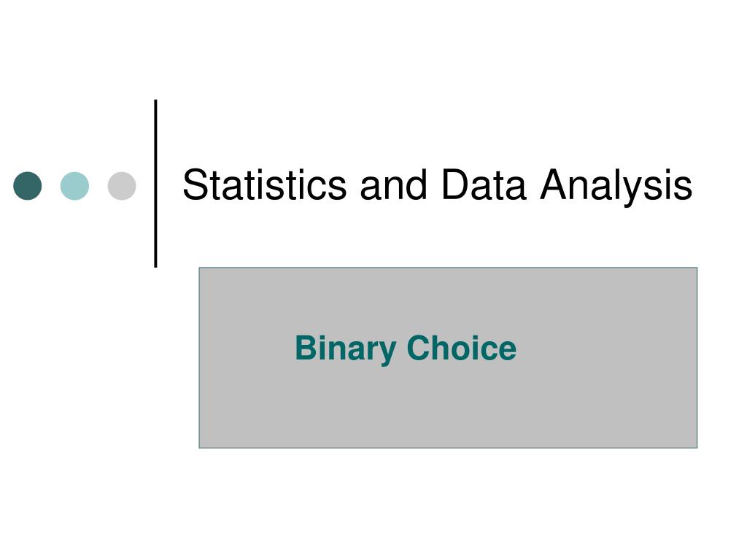The image size is (747, 560).
Task: Click the gray box's left border edge
Action: tap(199, 357)
